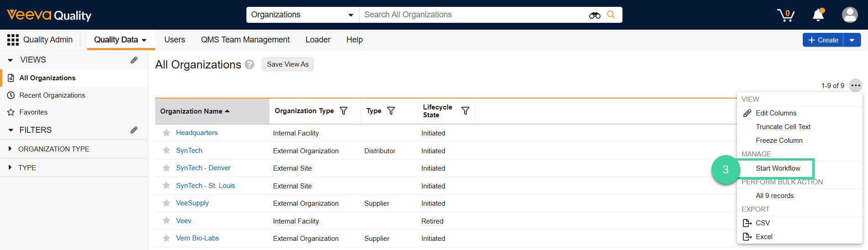This screenshot has height=250, width=868.
Task: Click the Lifecycle State filter funnel
Action: (465, 111)
